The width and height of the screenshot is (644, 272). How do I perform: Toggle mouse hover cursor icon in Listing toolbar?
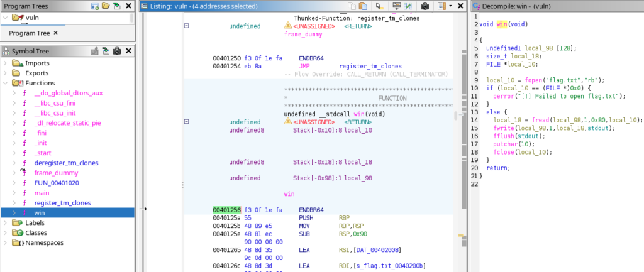(x=380, y=6)
